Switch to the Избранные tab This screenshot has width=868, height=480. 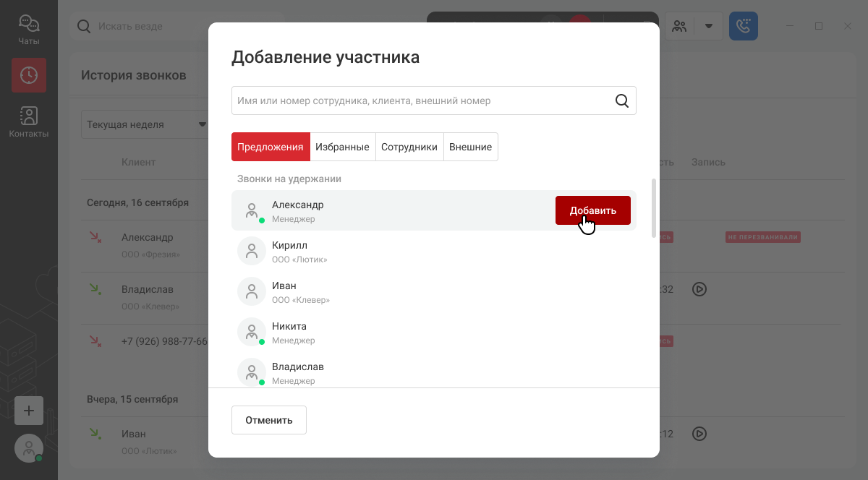click(342, 147)
